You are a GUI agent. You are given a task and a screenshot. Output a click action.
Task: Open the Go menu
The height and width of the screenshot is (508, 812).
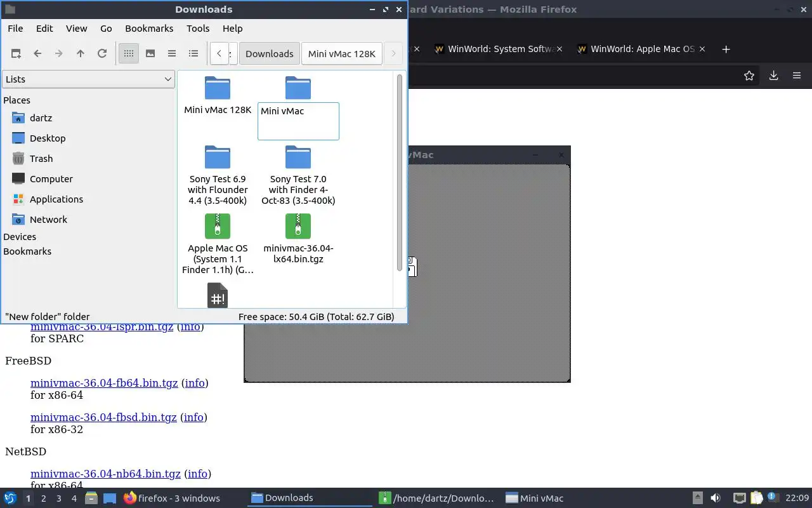(x=106, y=29)
